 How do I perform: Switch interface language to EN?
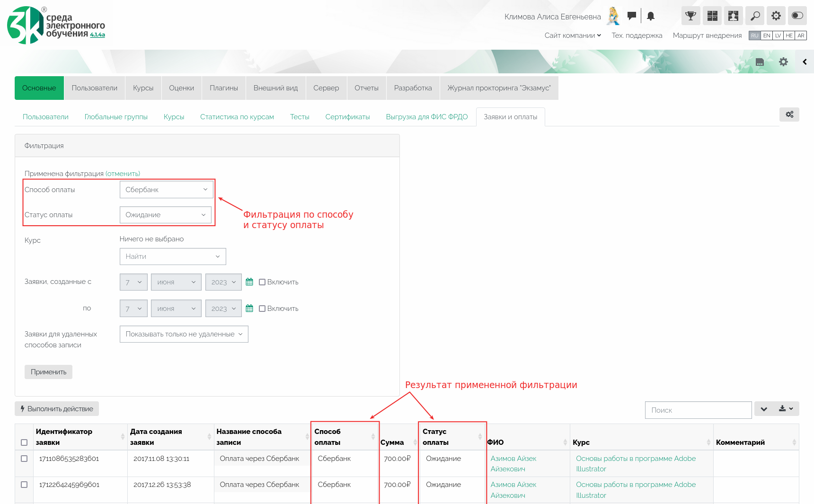click(x=766, y=35)
